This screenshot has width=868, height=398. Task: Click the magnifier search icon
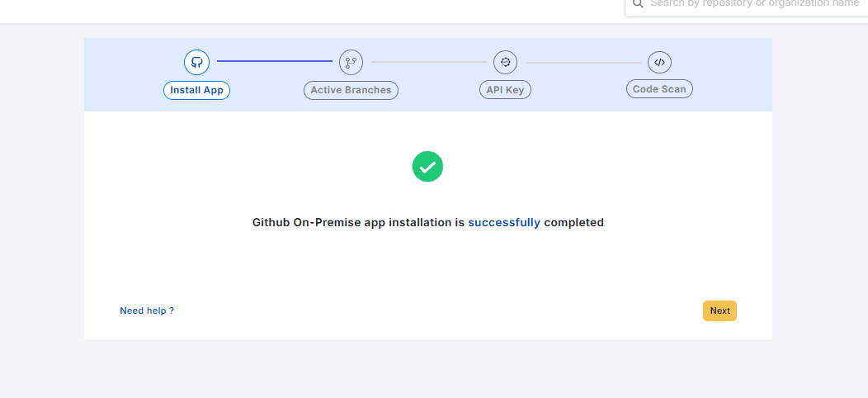638,3
